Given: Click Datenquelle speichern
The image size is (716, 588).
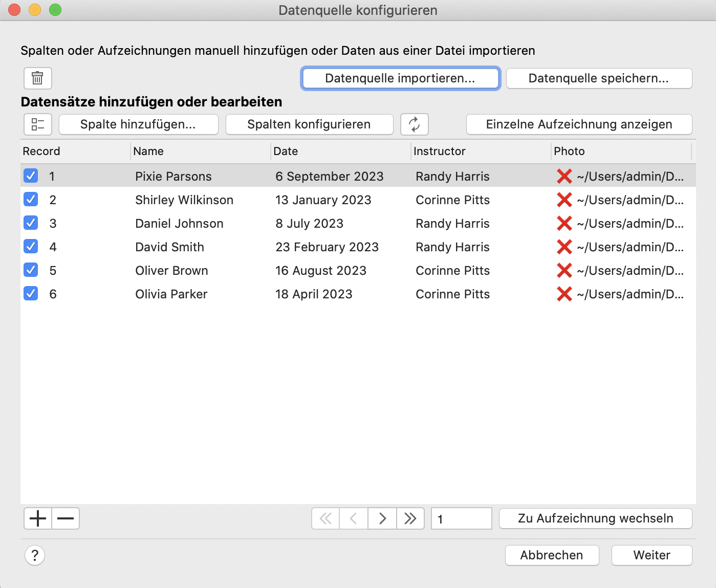Looking at the screenshot, I should pyautogui.click(x=598, y=78).
